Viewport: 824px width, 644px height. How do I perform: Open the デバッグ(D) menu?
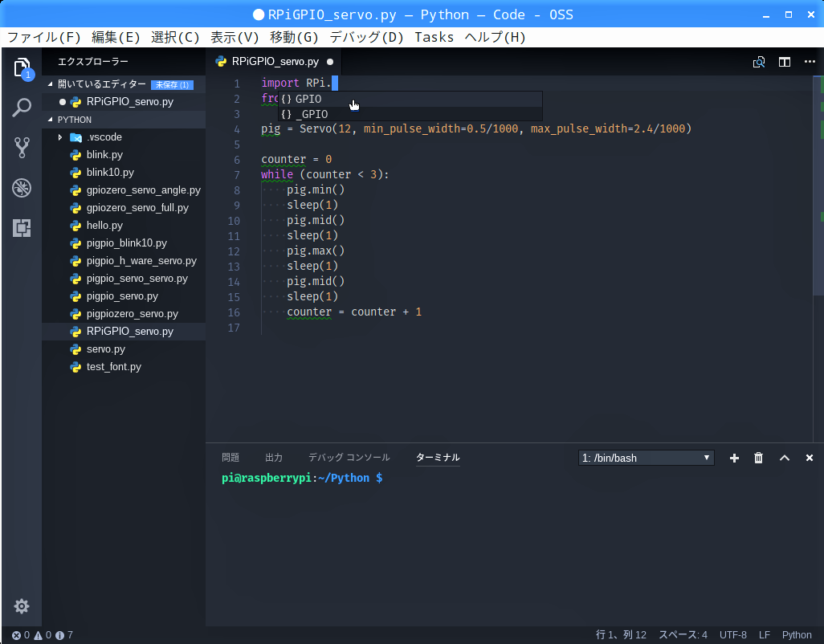point(366,37)
